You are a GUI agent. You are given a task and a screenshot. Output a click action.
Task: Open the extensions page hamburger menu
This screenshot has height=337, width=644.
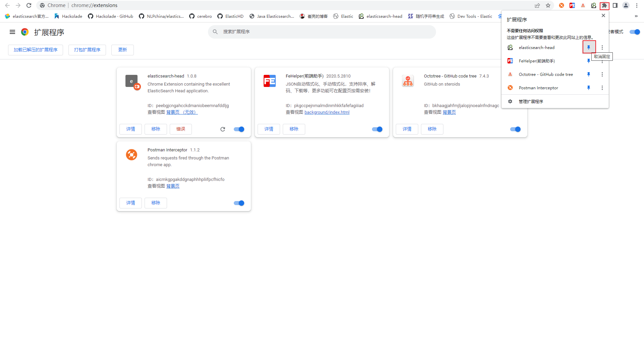pos(12,32)
